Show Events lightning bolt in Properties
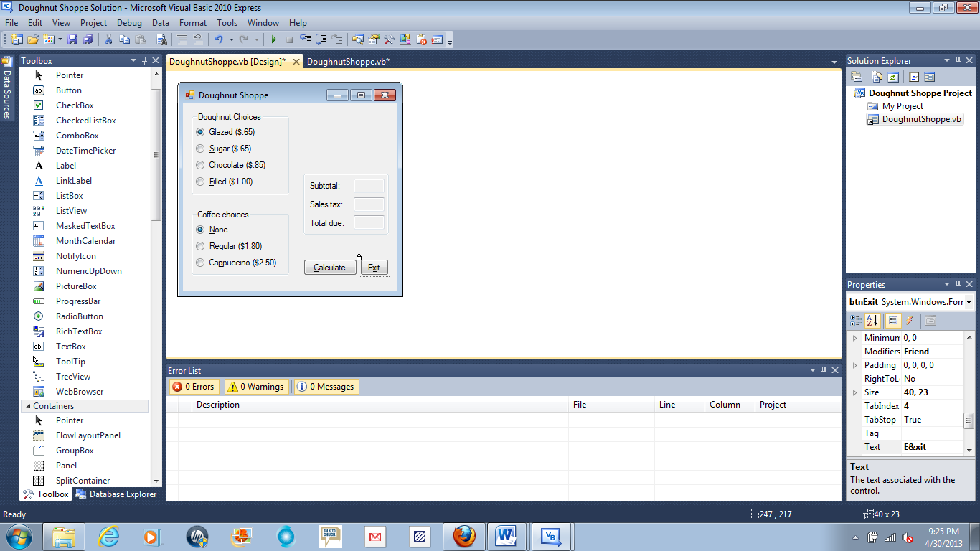Viewport: 980px width, 551px height. (909, 321)
